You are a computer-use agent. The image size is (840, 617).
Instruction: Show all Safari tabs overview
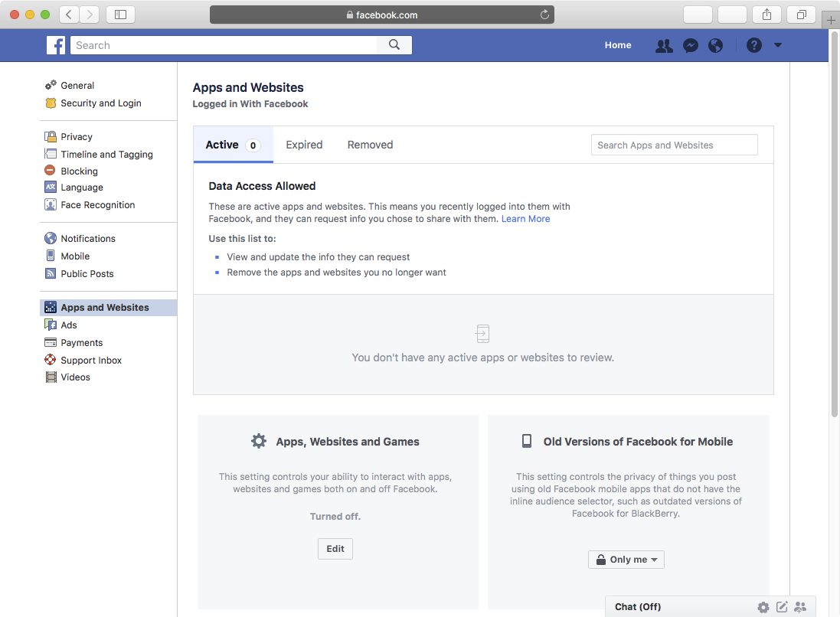[802, 15]
